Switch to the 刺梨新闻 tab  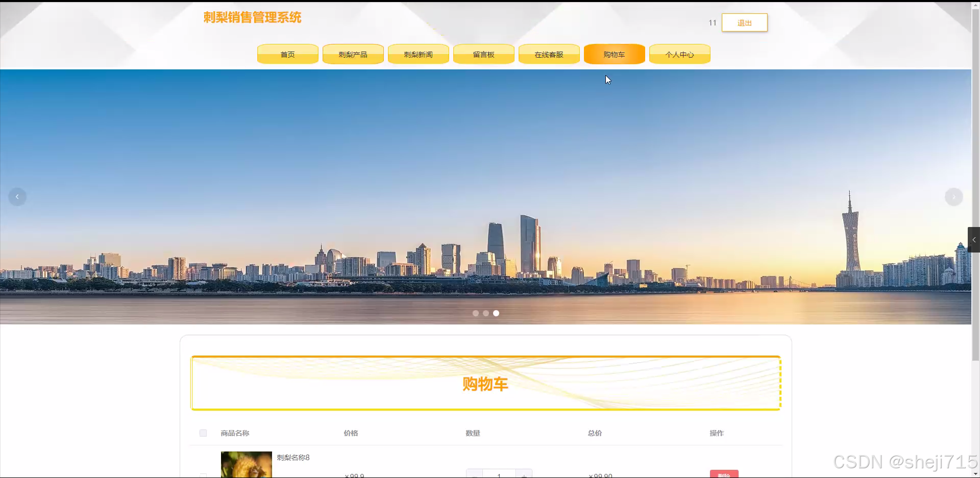(418, 54)
